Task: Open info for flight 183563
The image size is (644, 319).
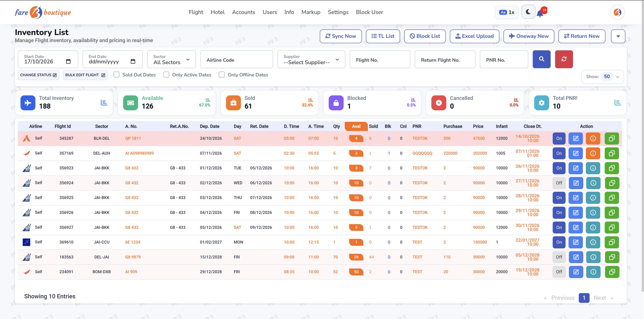Action: [x=593, y=257]
